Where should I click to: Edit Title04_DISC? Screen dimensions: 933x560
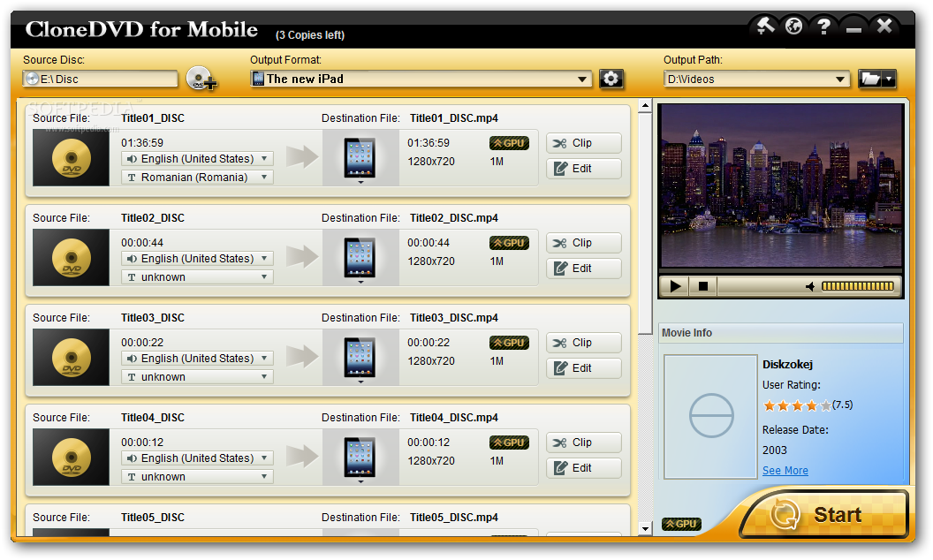click(x=584, y=468)
